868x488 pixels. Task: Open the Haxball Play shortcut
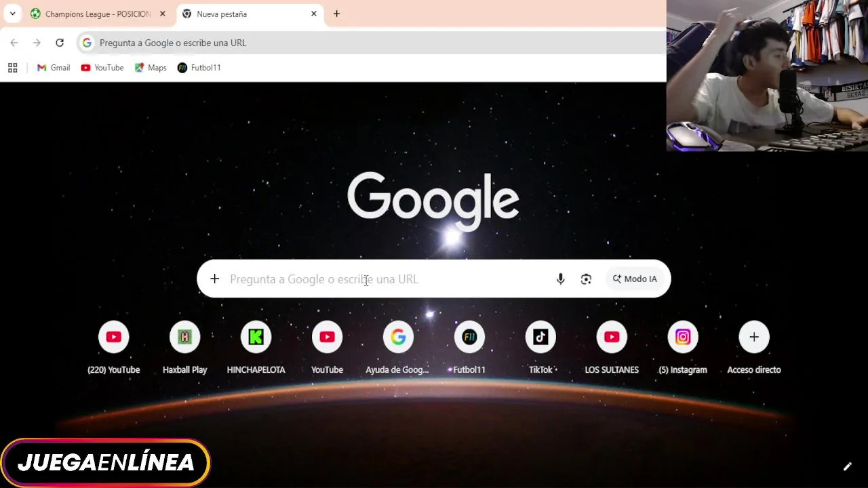pos(185,348)
